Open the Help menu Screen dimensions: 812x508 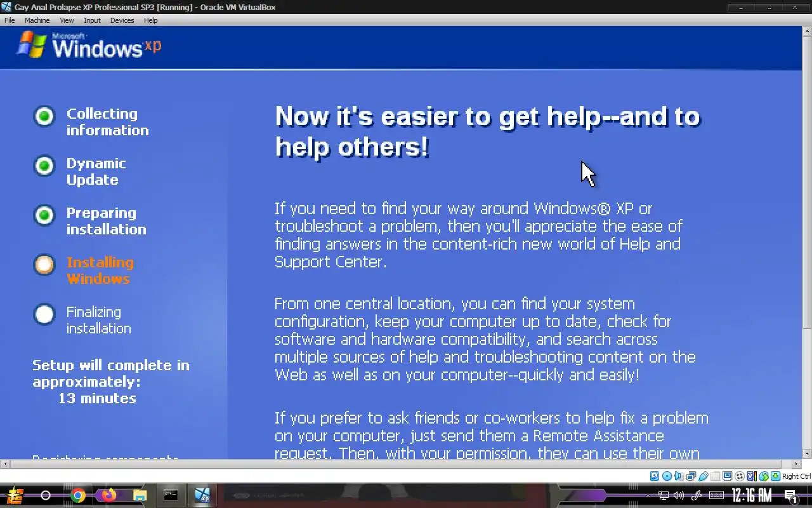(150, 20)
